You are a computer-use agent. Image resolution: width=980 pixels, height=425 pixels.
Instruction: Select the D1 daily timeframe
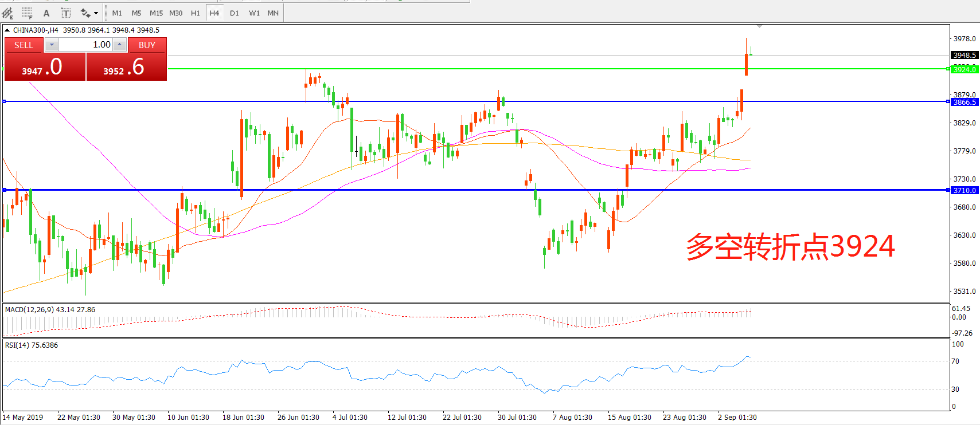[235, 13]
